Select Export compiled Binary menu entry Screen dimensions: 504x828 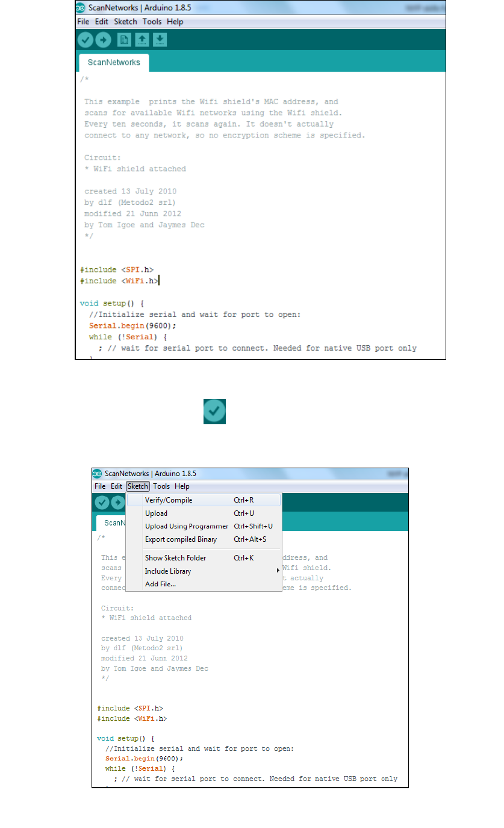pyautogui.click(x=204, y=539)
